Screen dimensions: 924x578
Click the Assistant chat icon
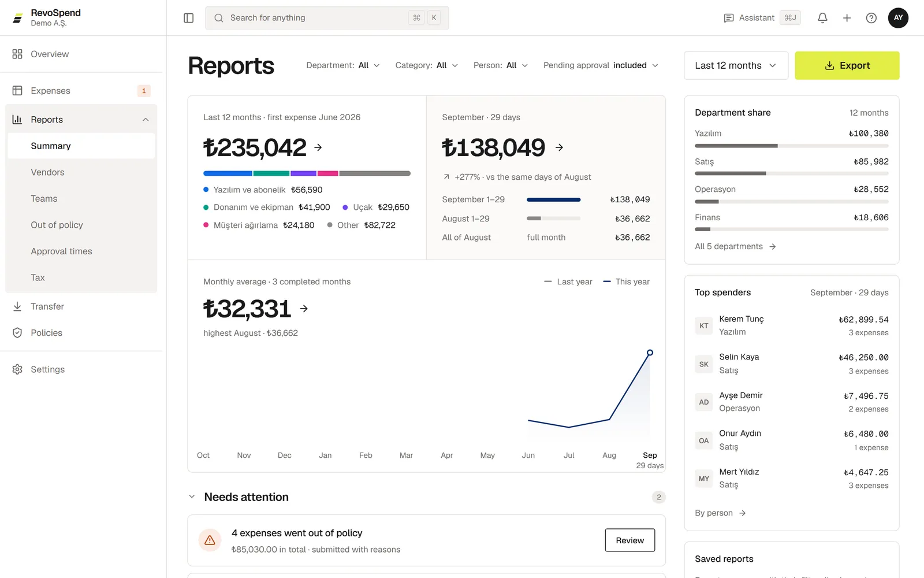(x=729, y=18)
